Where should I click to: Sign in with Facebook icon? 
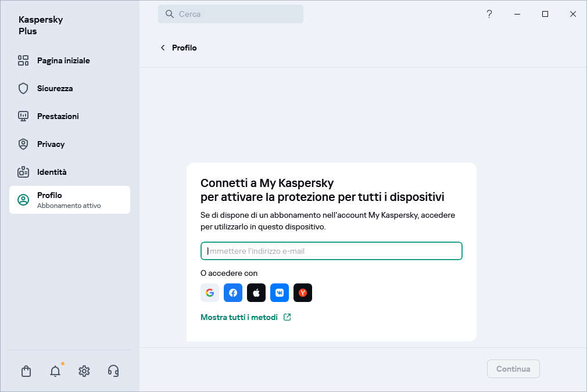click(x=233, y=293)
